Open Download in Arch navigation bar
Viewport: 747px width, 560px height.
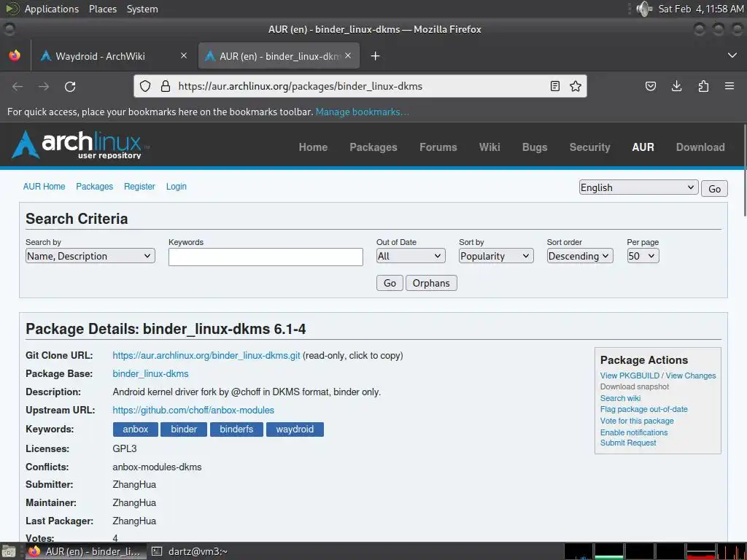click(700, 147)
